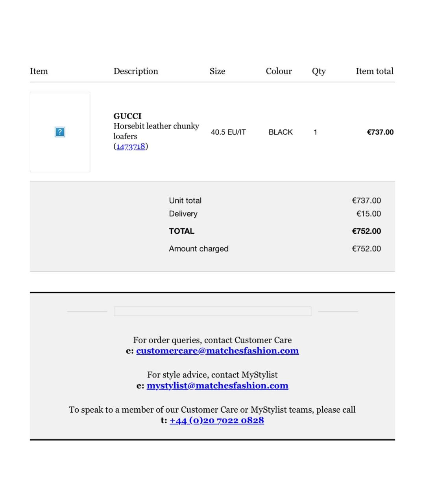The image size is (425, 504).
Task: Click the broken image question-mark icon
Action: click(x=59, y=132)
